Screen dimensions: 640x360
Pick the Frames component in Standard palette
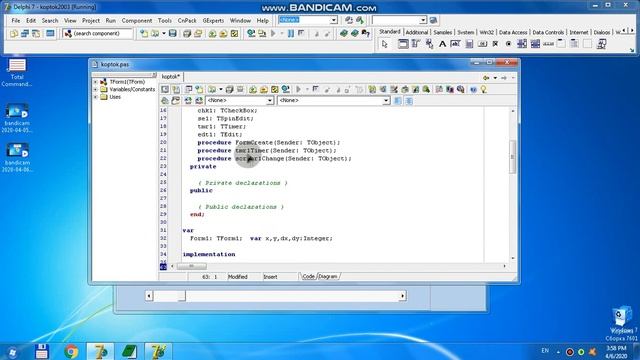(402, 44)
